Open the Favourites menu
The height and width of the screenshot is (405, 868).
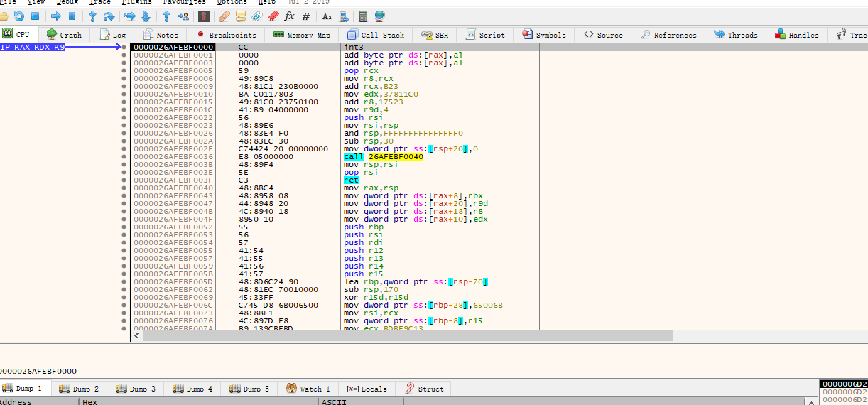pyautogui.click(x=184, y=2)
